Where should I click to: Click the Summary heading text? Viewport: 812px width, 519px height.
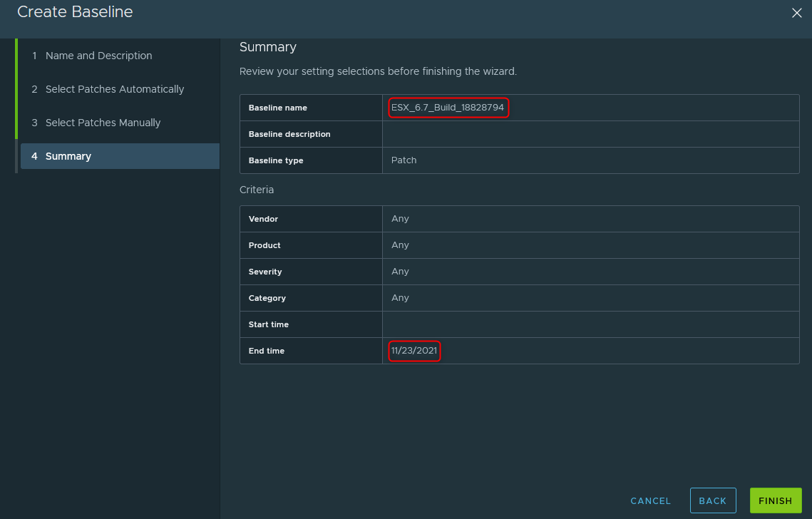tap(267, 47)
